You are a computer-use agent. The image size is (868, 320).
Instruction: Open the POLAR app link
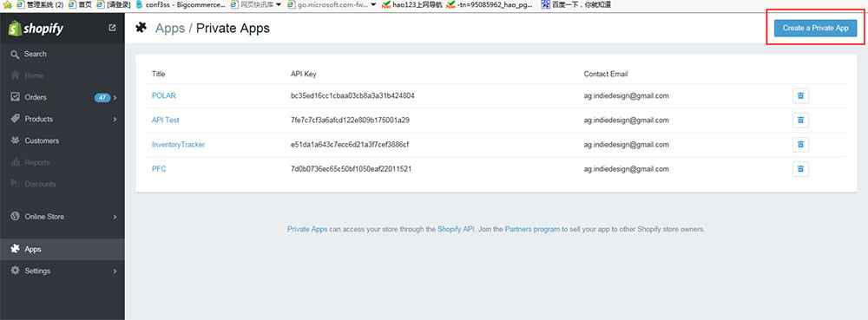click(x=164, y=95)
